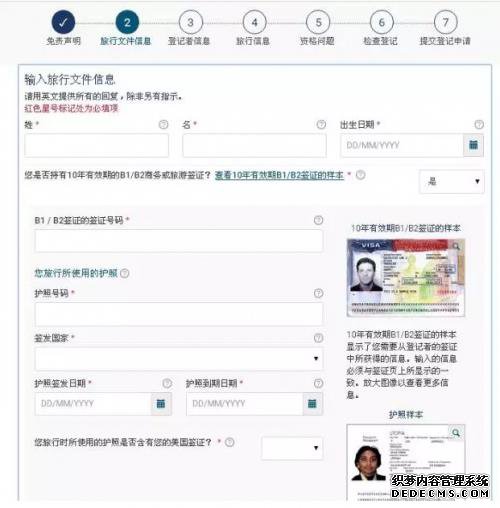Image resolution: width=500 pixels, height=508 pixels.
Task: Click help icon beside 出生日期 label
Action: tap(479, 125)
